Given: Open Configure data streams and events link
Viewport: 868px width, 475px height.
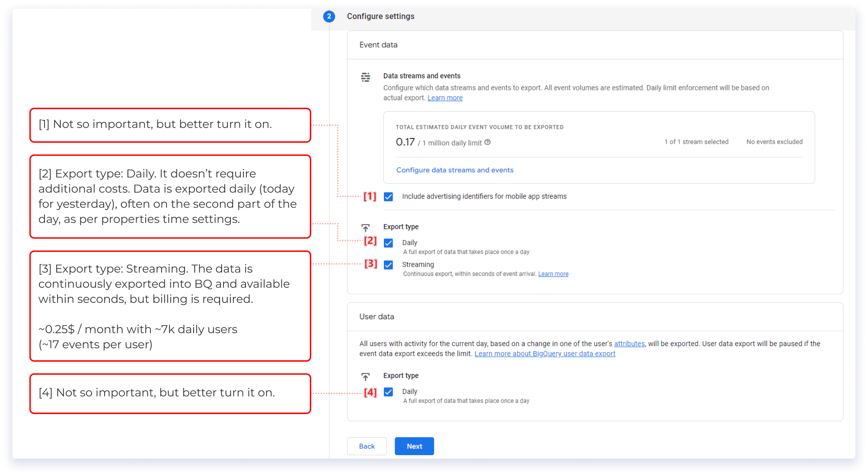Looking at the screenshot, I should pyautogui.click(x=455, y=170).
